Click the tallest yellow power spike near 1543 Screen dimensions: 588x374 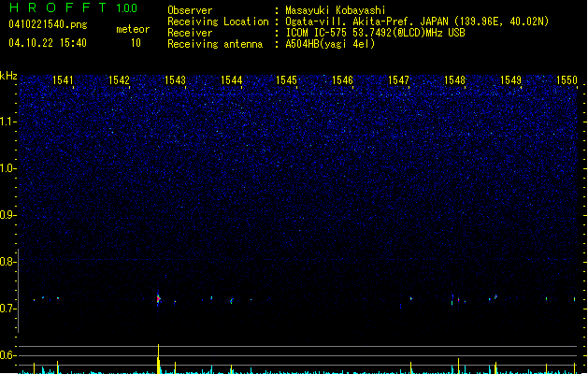[159, 359]
